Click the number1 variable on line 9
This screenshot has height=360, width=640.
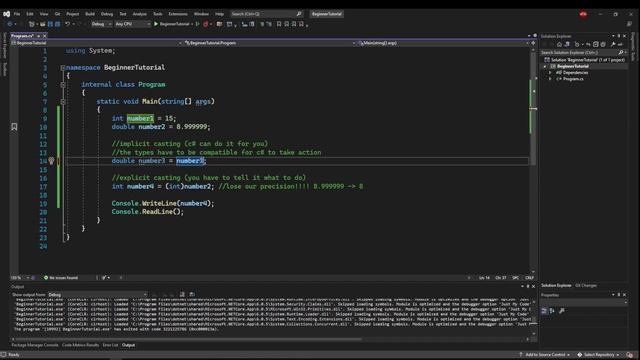pyautogui.click(x=140, y=118)
